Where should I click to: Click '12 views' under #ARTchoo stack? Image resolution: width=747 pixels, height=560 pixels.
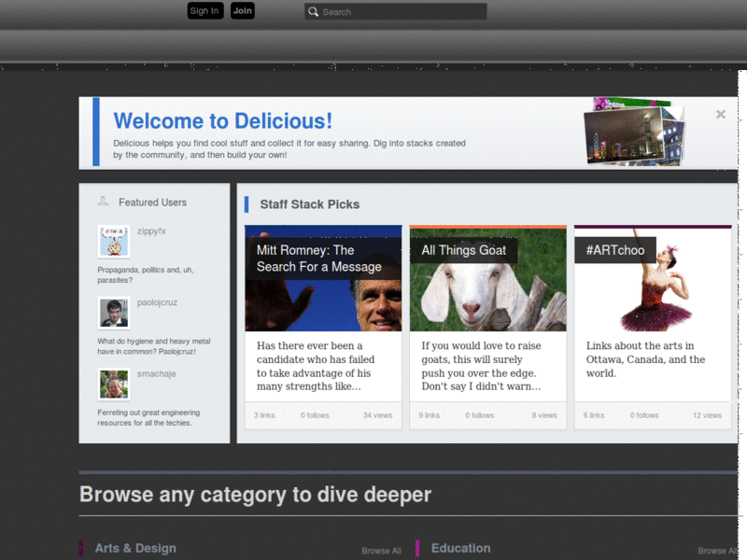coord(707,415)
